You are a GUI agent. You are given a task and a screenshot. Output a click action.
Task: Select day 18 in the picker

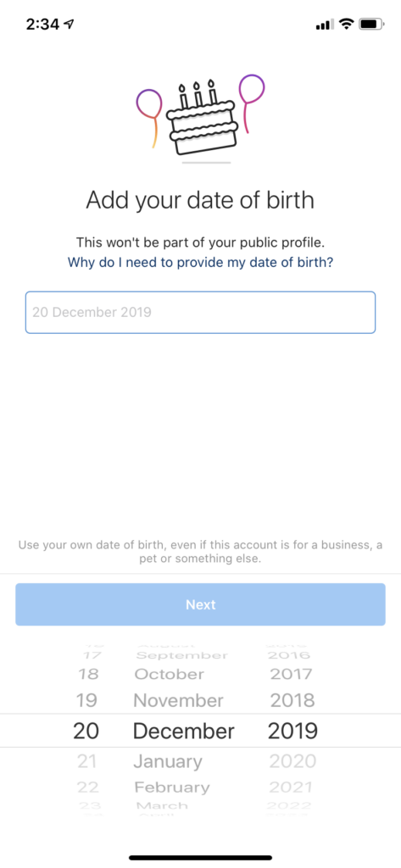87,674
